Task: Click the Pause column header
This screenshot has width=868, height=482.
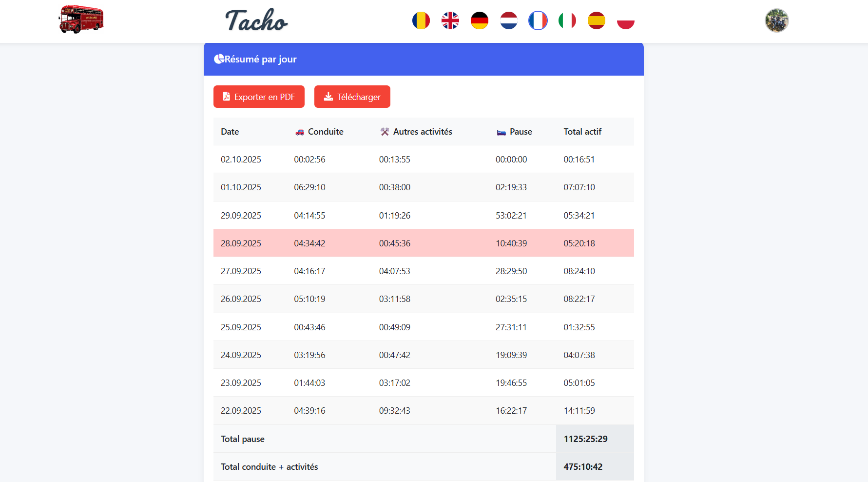Action: 520,132
